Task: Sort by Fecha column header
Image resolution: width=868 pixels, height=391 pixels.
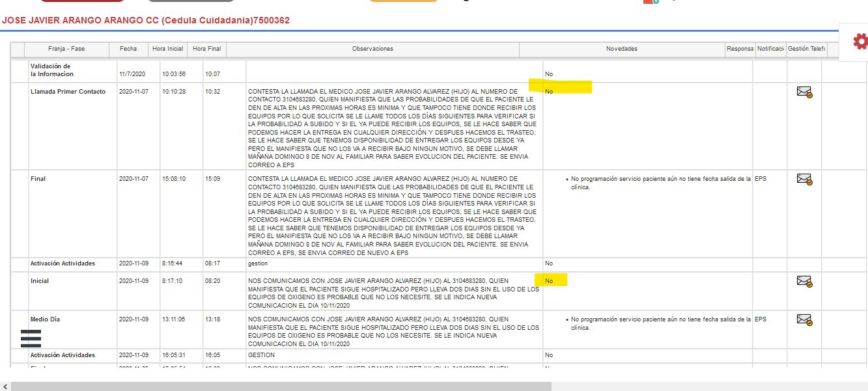Action: 128,49
